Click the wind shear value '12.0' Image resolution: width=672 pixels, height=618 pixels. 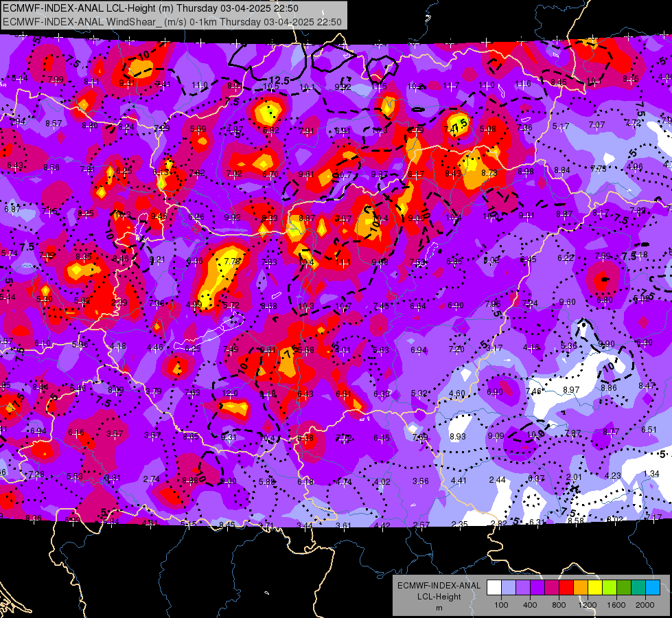click(x=230, y=393)
